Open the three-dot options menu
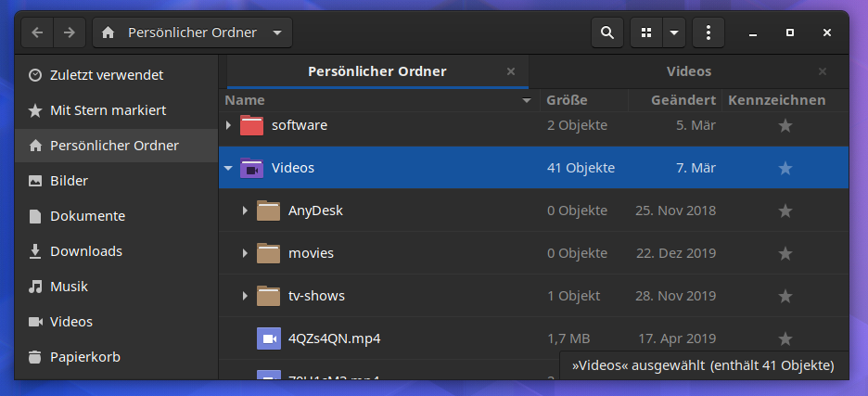Viewport: 868px width, 396px height. click(708, 32)
